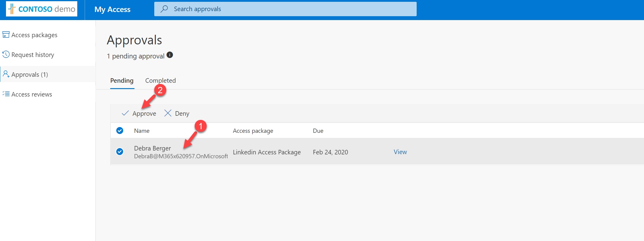This screenshot has height=241, width=644.
Task: Switch to the Pending tab
Action: (122, 81)
